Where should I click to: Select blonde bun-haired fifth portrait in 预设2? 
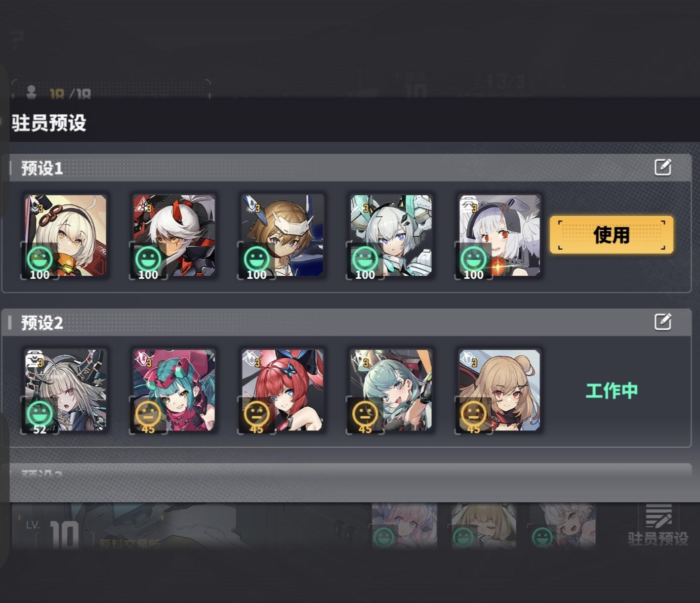(x=499, y=390)
